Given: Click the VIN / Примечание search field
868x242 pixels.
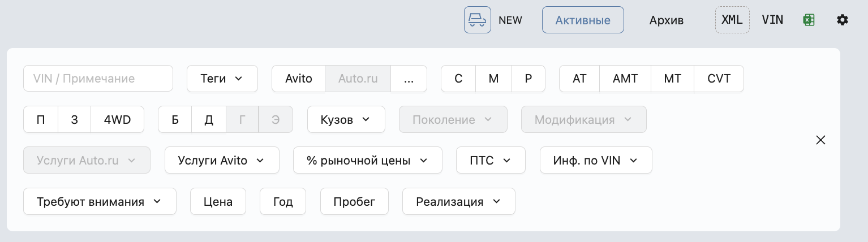Looking at the screenshot, I should tap(98, 79).
